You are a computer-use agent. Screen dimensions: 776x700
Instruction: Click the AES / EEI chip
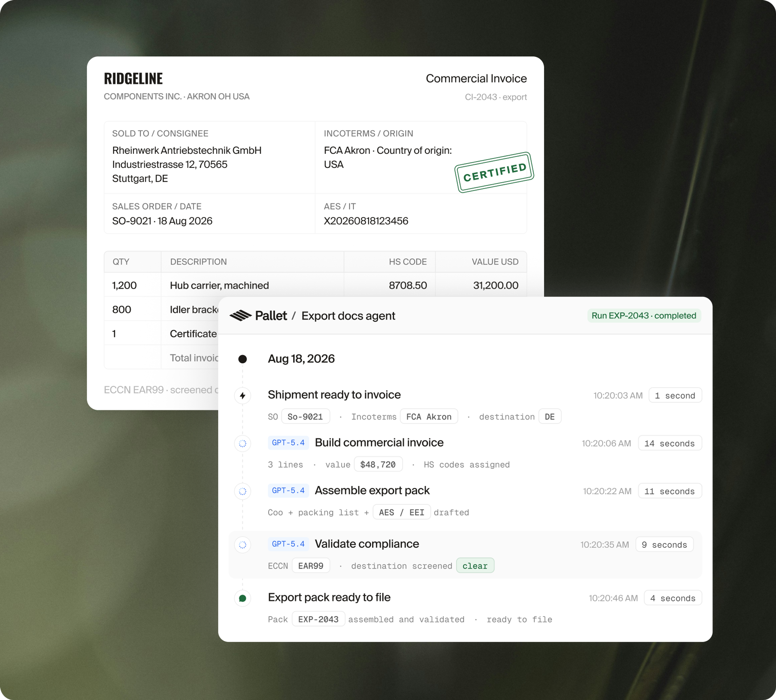402,512
